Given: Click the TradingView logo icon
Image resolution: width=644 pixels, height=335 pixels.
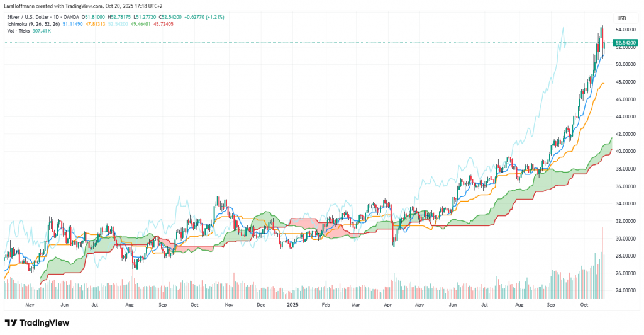Looking at the screenshot, I should click(12, 322).
